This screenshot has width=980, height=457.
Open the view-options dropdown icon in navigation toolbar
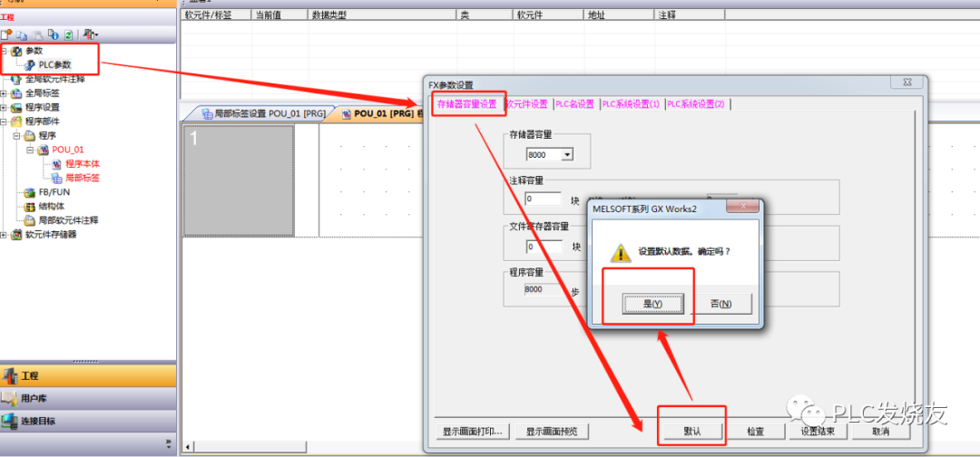(x=92, y=35)
